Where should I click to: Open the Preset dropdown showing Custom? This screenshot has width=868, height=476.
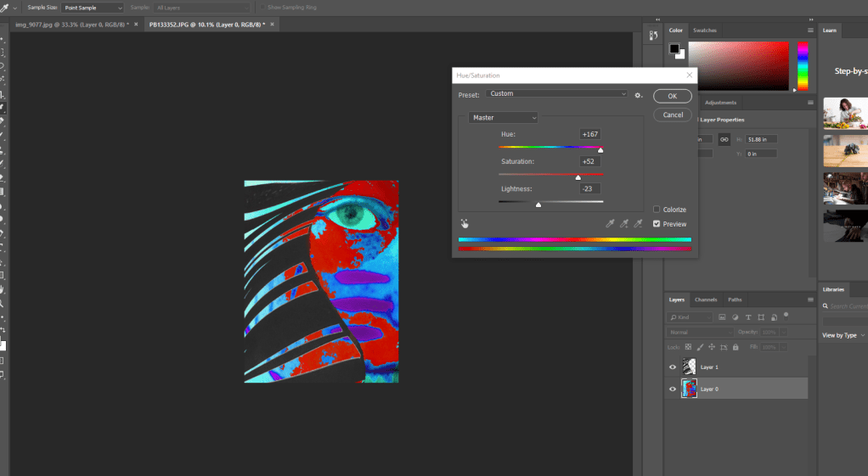point(558,94)
